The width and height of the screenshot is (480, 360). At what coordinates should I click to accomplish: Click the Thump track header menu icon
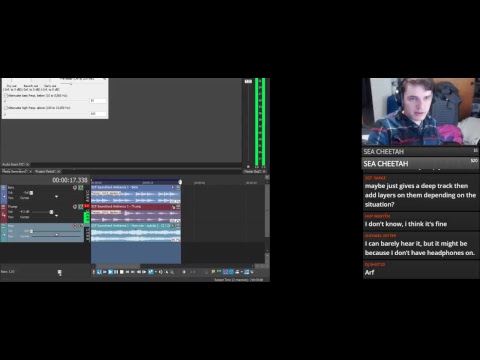(4, 207)
